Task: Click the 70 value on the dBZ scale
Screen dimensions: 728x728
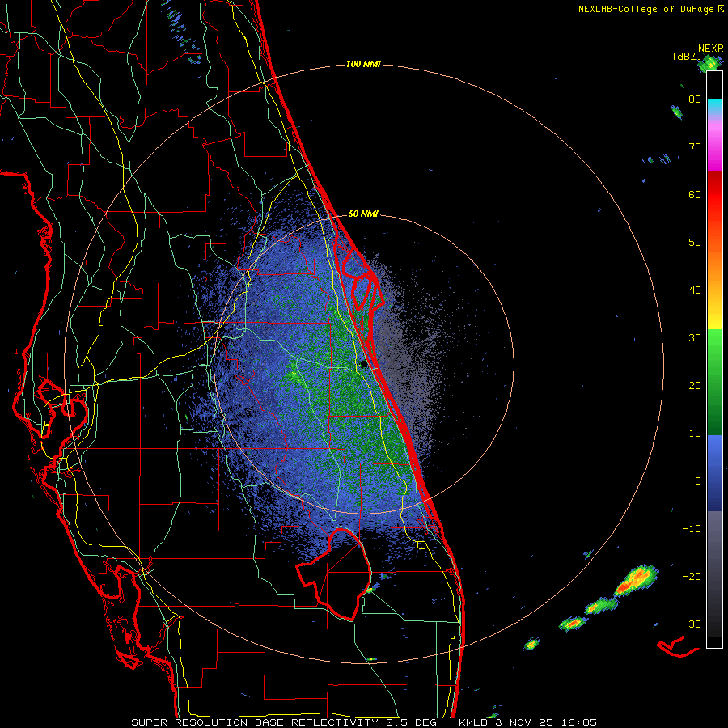Action: pos(695,146)
